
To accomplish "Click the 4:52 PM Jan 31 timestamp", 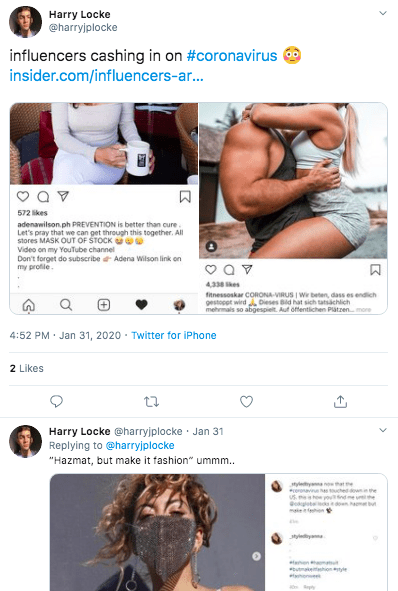I will (65, 335).
